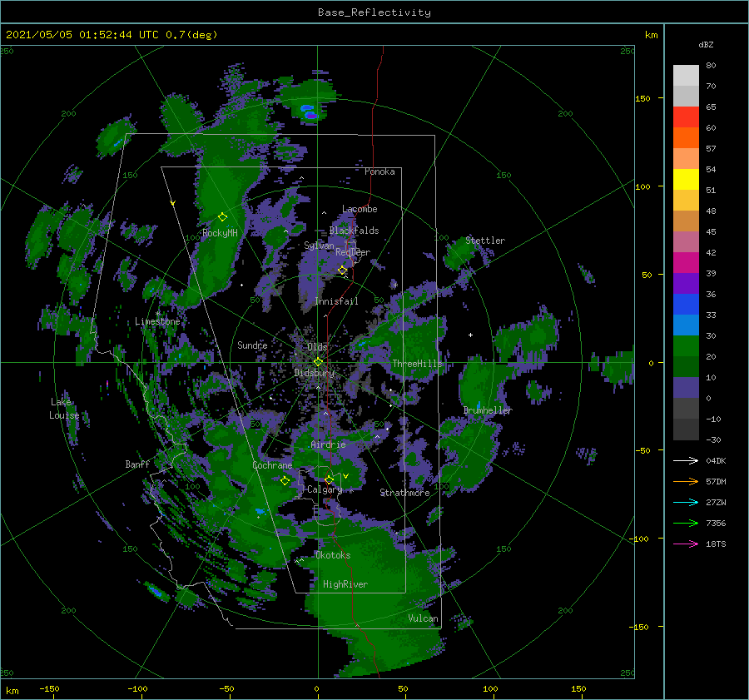Image resolution: width=749 pixels, height=700 pixels.
Task: Click the ThreeHills label
Action: 418,364
